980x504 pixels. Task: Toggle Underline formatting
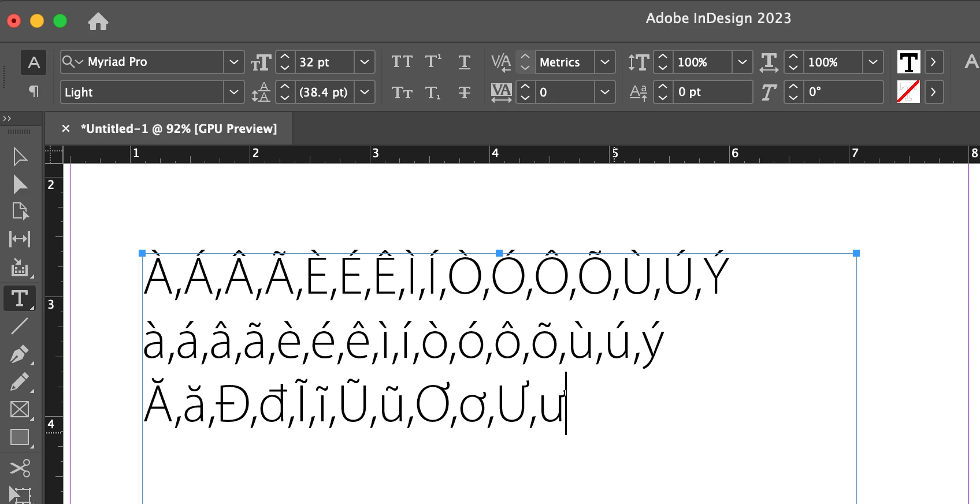(x=465, y=62)
